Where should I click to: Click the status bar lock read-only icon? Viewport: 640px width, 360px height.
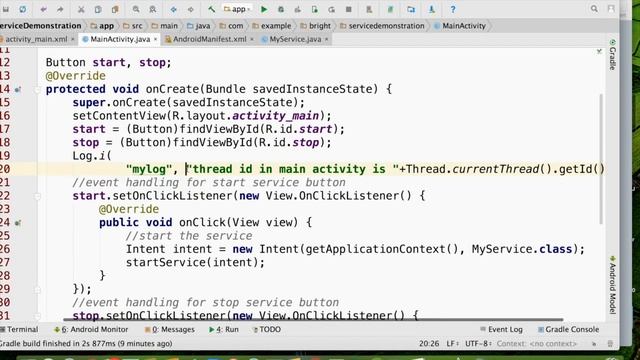click(x=594, y=344)
